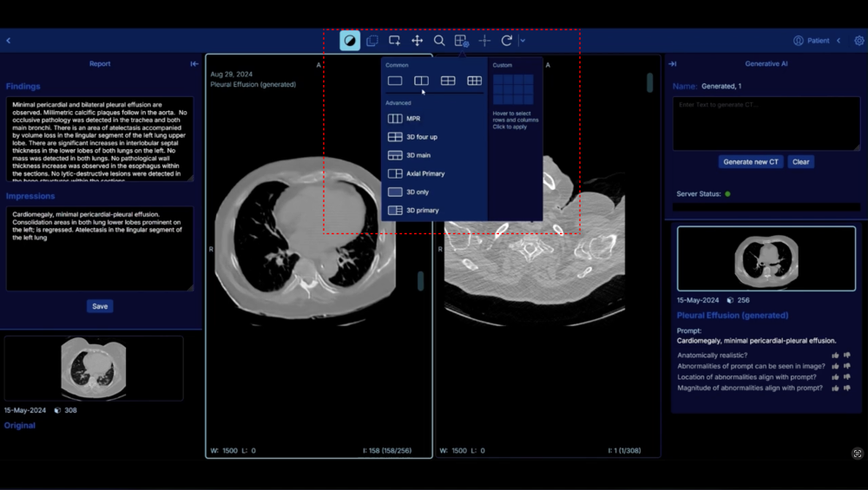
Task: Thumbs up for magnitude of abnormalities
Action: click(x=835, y=389)
